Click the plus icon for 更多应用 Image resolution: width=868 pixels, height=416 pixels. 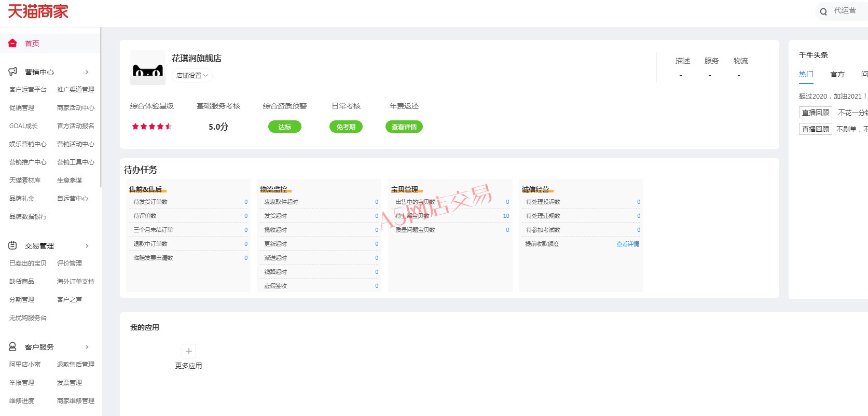[189, 351]
